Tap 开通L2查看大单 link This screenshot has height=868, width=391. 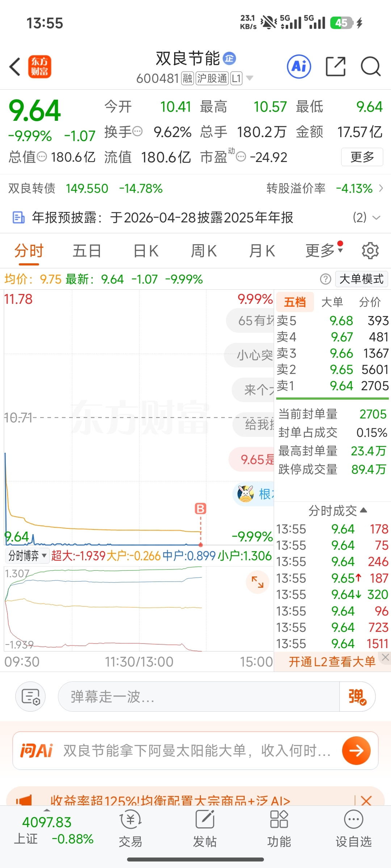[332, 662]
